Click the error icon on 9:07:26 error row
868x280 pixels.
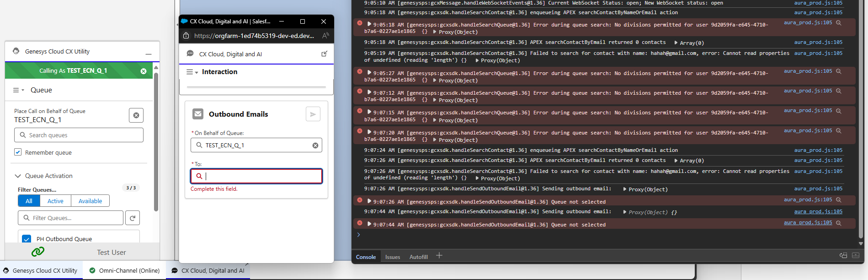360,200
